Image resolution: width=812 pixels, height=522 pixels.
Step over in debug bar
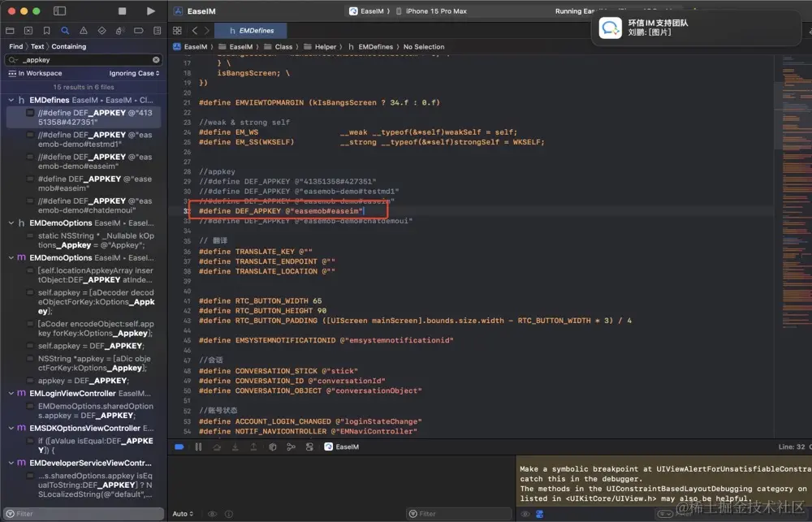coord(217,447)
